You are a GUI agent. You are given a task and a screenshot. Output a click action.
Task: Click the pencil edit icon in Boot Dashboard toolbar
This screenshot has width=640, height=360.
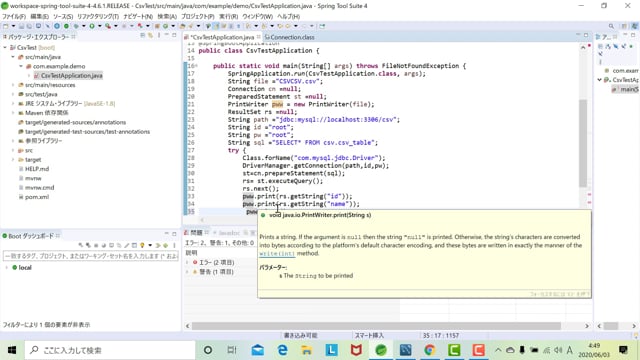coord(127,245)
